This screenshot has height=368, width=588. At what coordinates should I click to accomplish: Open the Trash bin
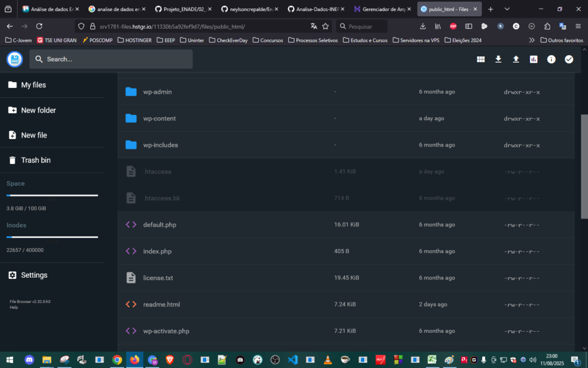tap(36, 160)
